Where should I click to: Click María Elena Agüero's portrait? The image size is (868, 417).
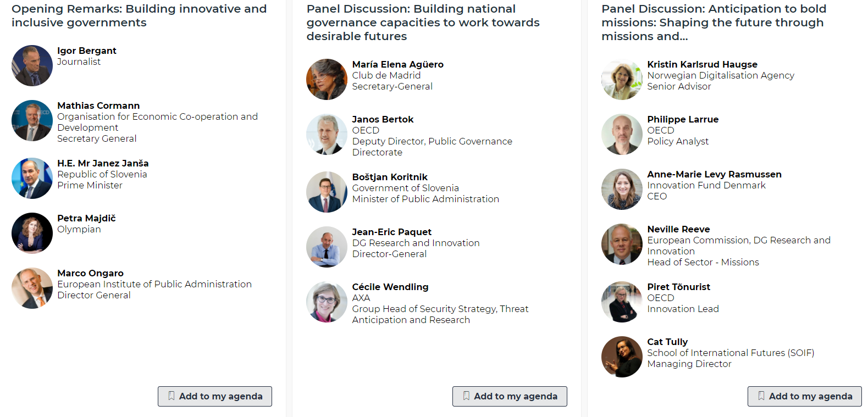click(x=327, y=80)
